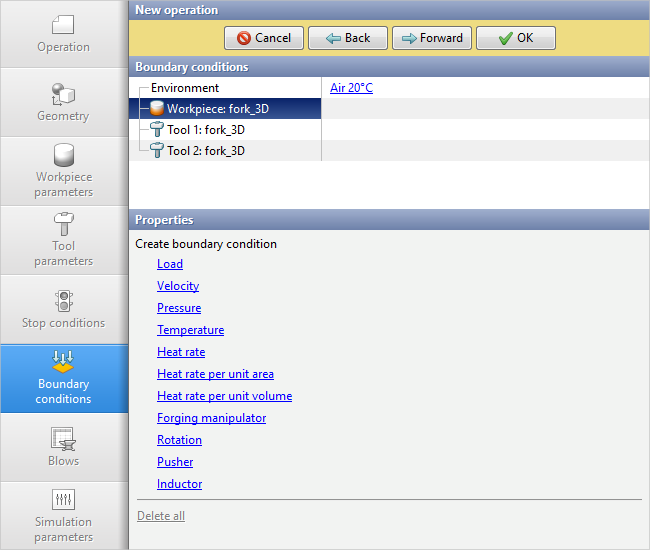Viewport: 650px width, 550px height.
Task: Open the Operation step in sidebar
Action: click(63, 34)
